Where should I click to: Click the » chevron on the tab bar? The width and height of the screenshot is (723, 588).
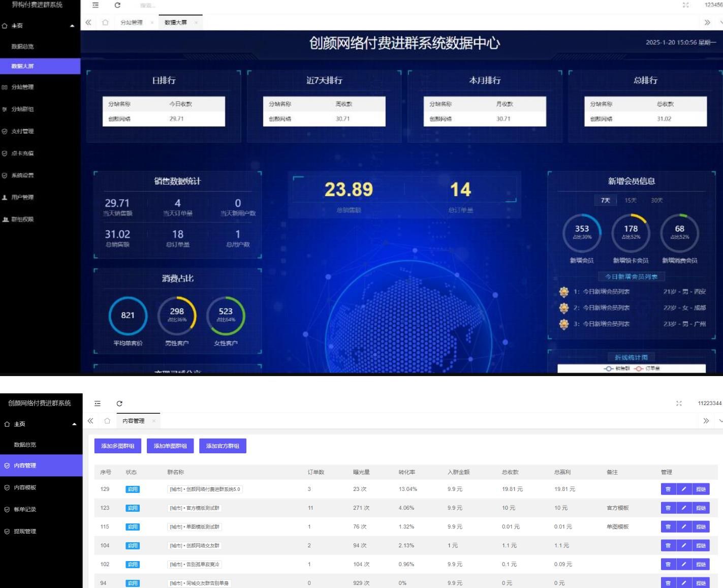(707, 22)
